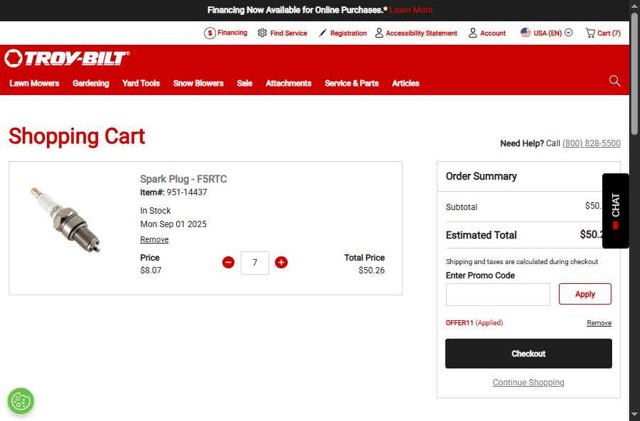The image size is (640, 421).
Task: Click the USA flag icon
Action: 525,33
